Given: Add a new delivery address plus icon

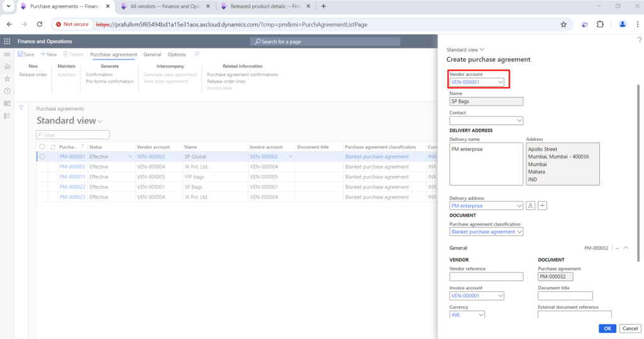Looking at the screenshot, I should [x=542, y=206].
